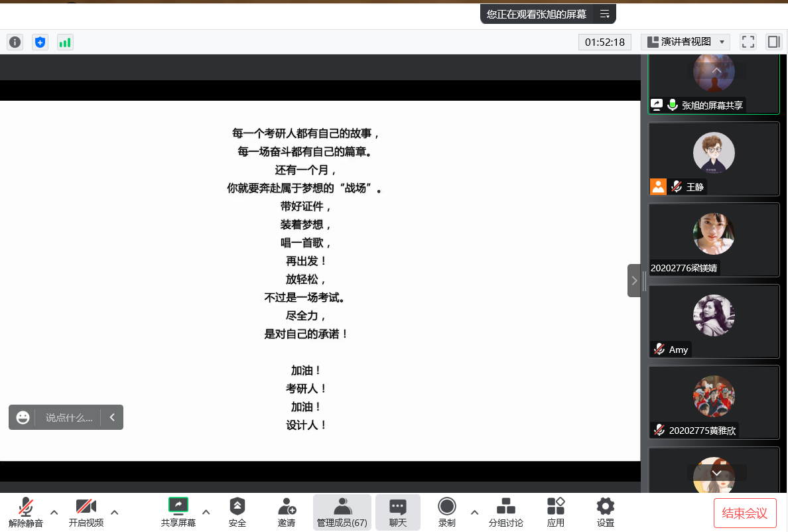This screenshot has width=788, height=532.
Task: Open the Chat (聊天) panel
Action: (398, 512)
